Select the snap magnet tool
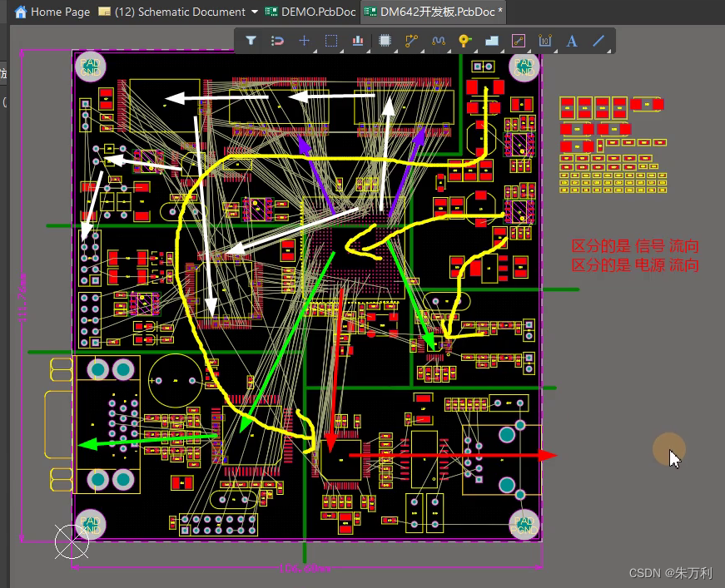The image size is (725, 588). coord(278,40)
